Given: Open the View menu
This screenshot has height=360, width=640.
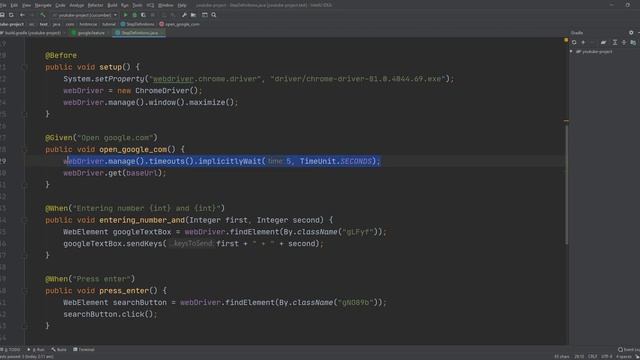Looking at the screenshot, I should coord(27,5).
